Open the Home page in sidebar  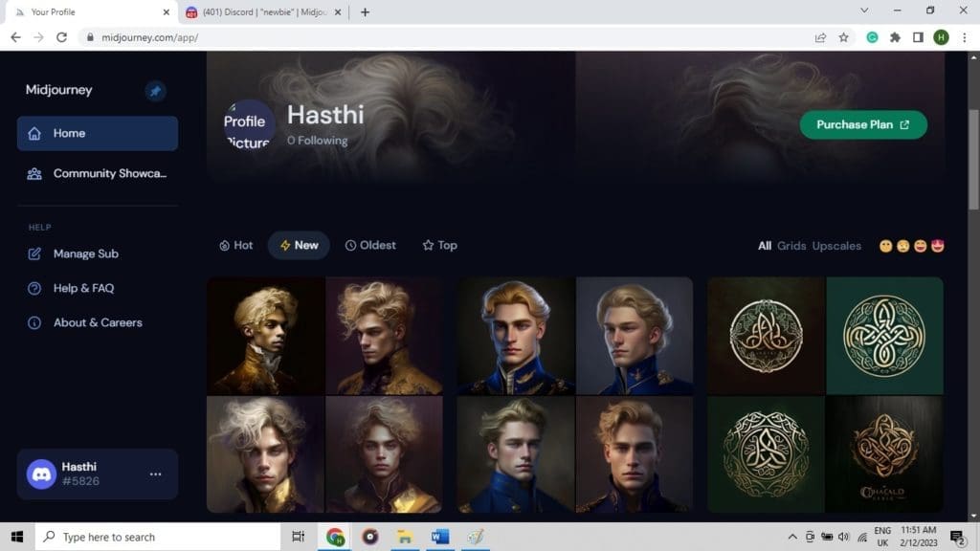click(98, 133)
